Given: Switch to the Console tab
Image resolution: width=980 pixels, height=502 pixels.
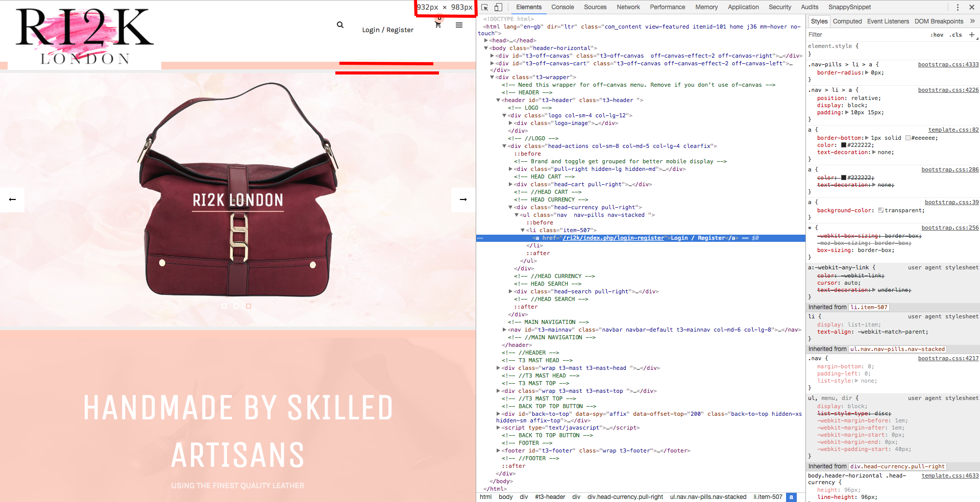Looking at the screenshot, I should coord(562,7).
